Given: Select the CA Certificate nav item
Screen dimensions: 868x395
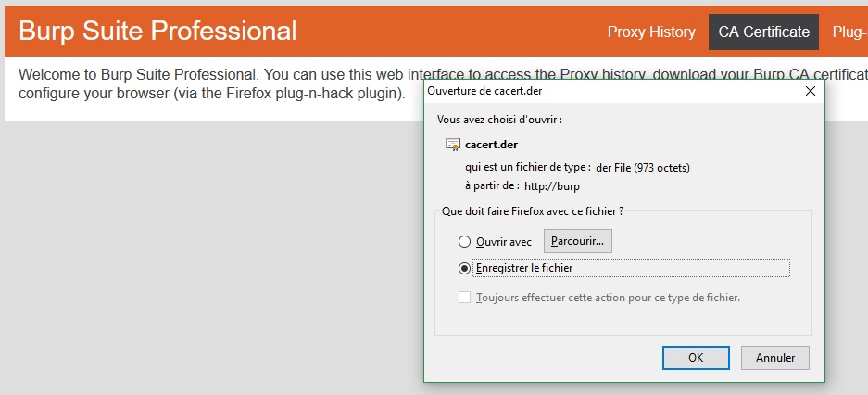Looking at the screenshot, I should pyautogui.click(x=764, y=32).
